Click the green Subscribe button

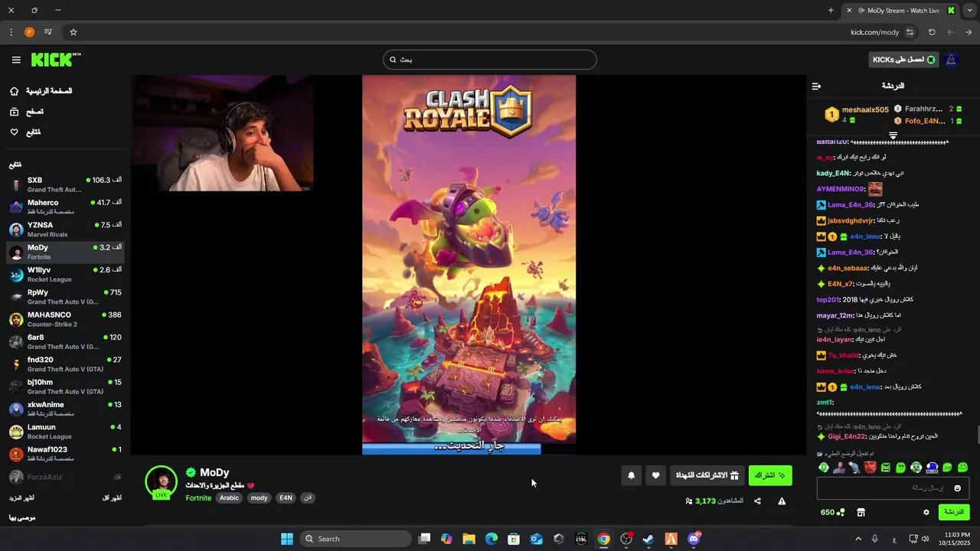tap(770, 475)
